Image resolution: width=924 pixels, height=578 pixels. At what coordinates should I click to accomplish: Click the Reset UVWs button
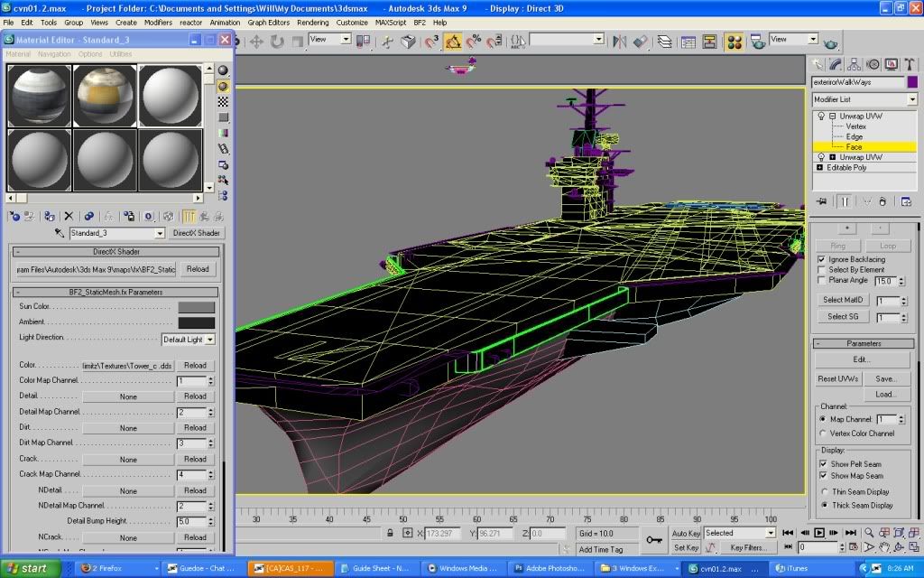(x=838, y=378)
